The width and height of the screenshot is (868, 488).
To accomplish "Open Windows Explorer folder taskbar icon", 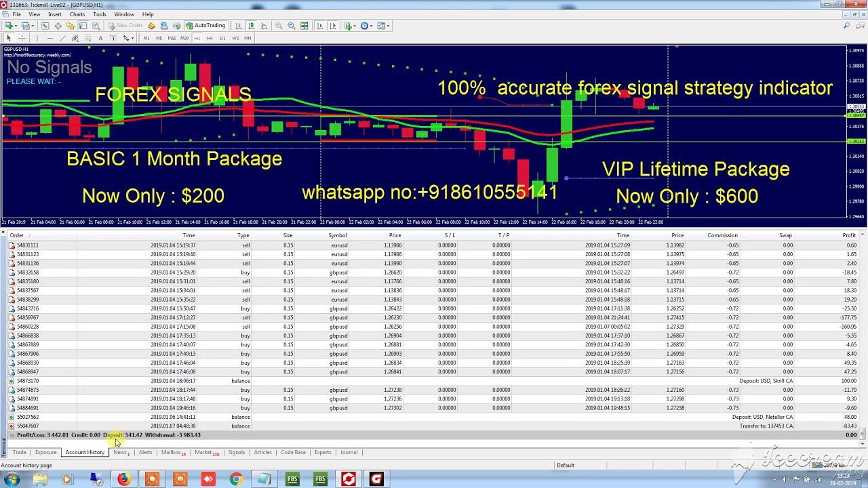I will point(40,479).
